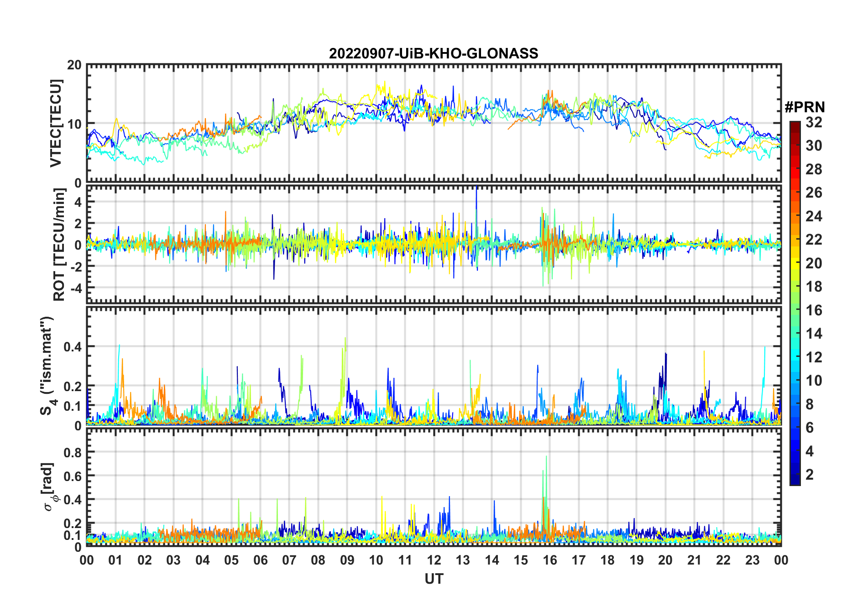Click sigma phi y-axis tick label 0.6

[73, 476]
